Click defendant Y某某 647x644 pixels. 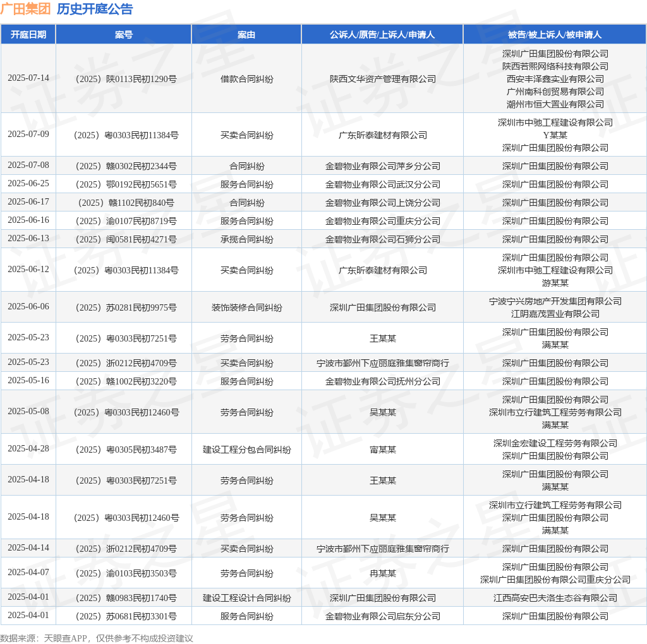[x=555, y=135]
